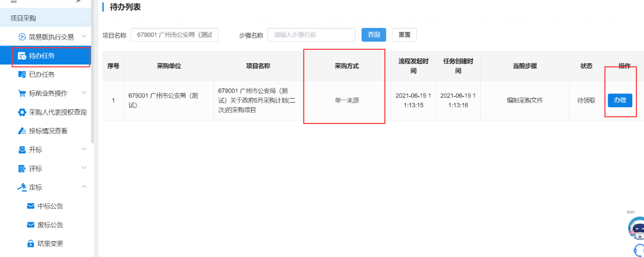This screenshot has width=644, height=257.
Task: Click the shopping cart icon for 标前业务操作
Action: 22,93
